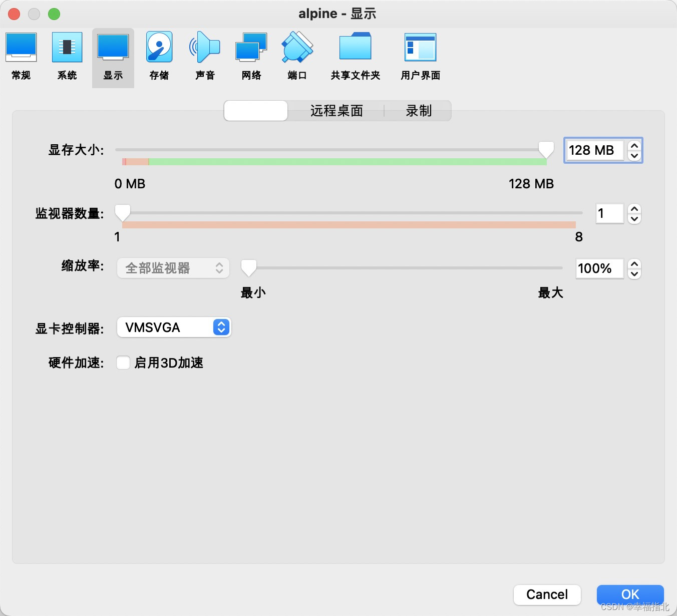Switch to the 远程桌面 tab
Screen dimensions: 677x616
click(x=336, y=111)
